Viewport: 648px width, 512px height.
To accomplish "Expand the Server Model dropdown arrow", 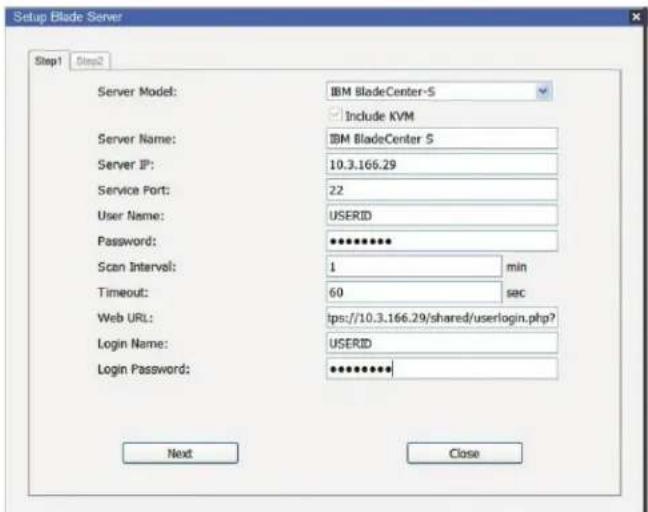I will click(543, 91).
